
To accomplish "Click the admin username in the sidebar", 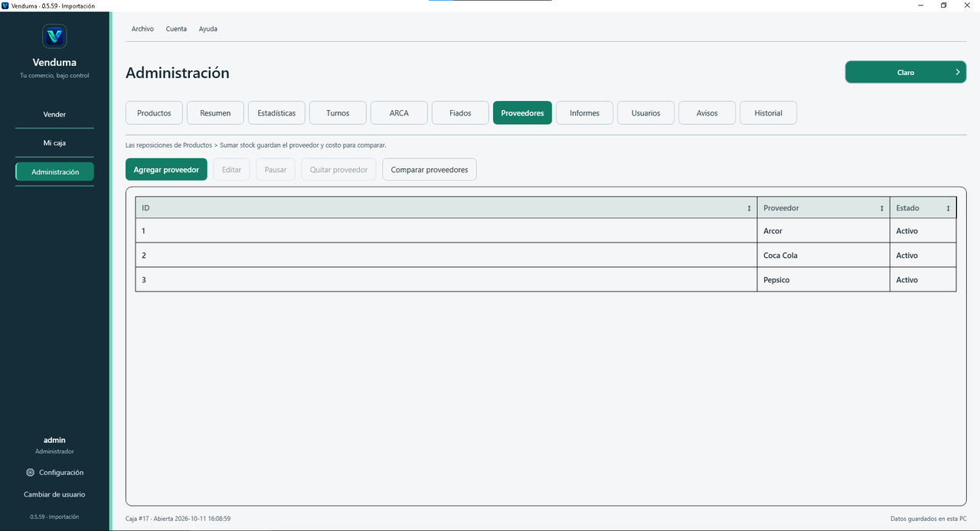I will point(54,440).
